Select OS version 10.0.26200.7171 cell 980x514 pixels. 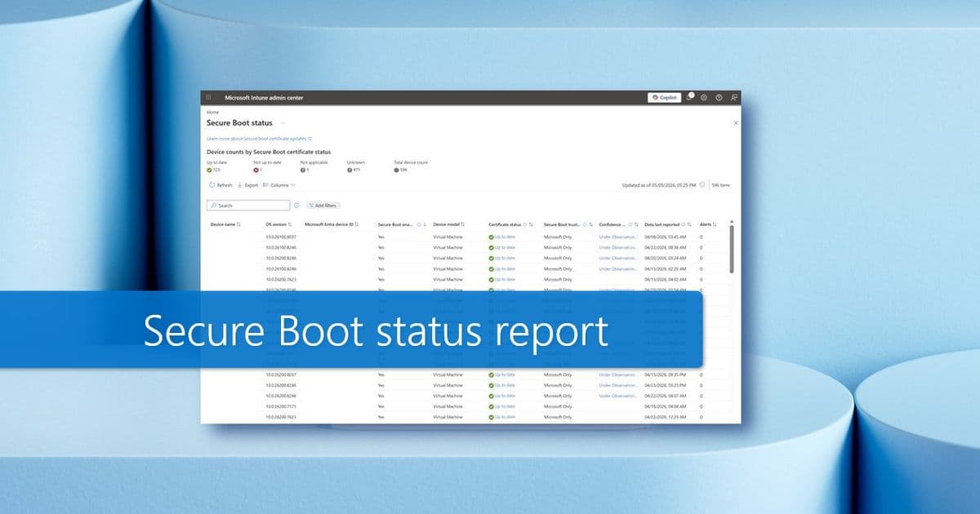tap(281, 406)
